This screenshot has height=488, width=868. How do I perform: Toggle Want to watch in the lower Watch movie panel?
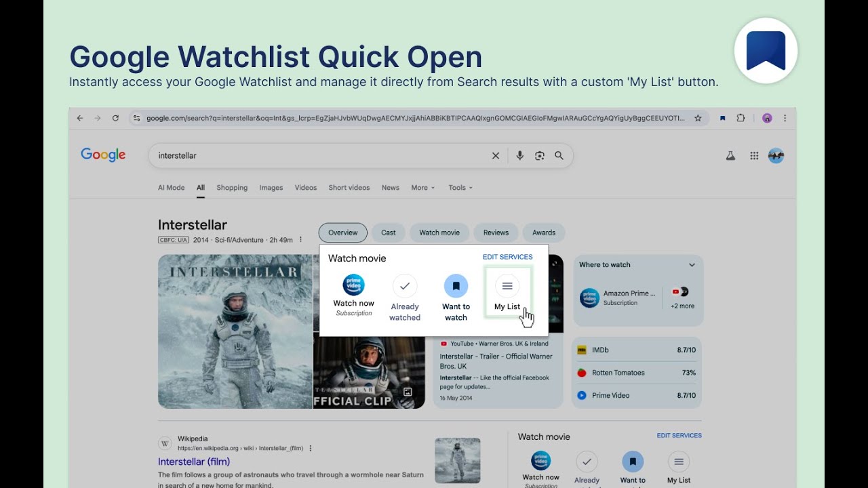pos(633,468)
